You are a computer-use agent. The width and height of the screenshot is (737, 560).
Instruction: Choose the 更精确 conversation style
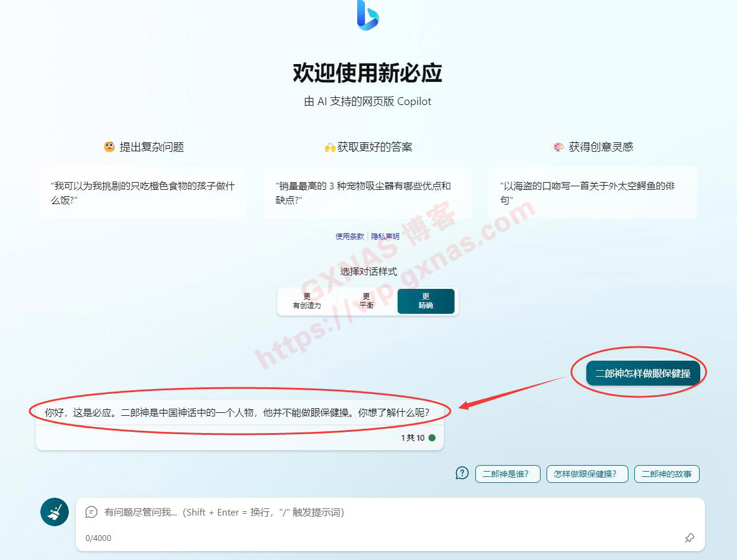point(425,301)
